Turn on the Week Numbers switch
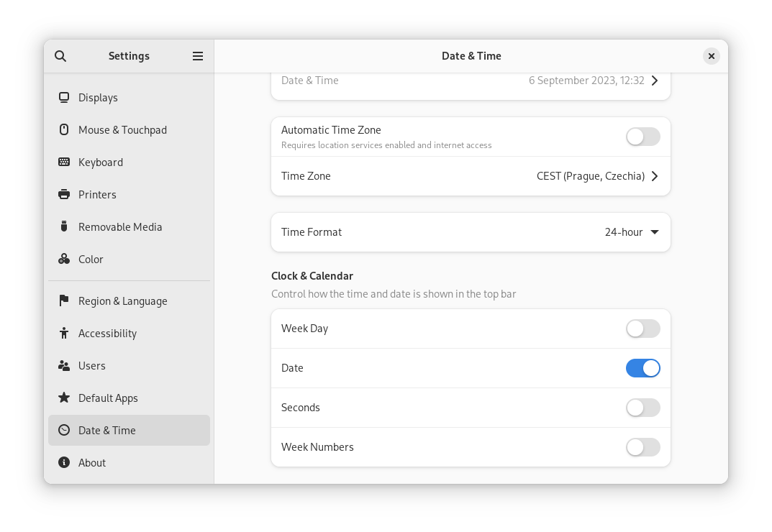This screenshot has height=532, width=772. pos(642,447)
